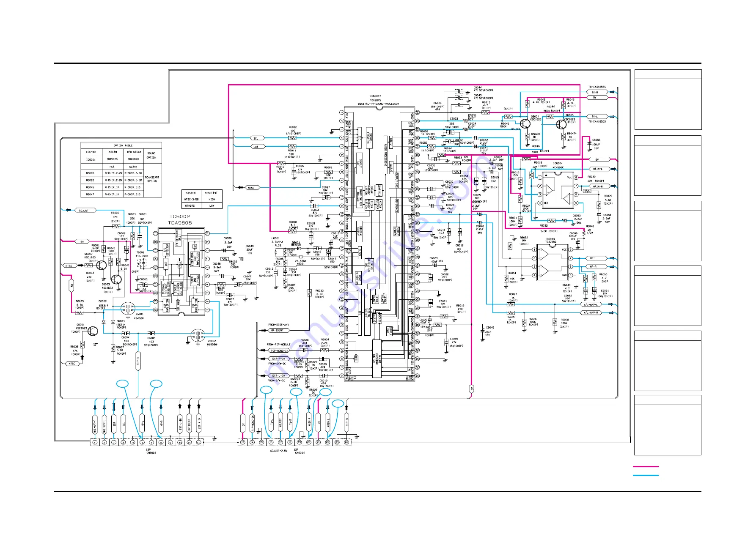Click the X6001 24.576M crystal label
The image size is (756, 534).
pyautogui.click(x=301, y=262)
